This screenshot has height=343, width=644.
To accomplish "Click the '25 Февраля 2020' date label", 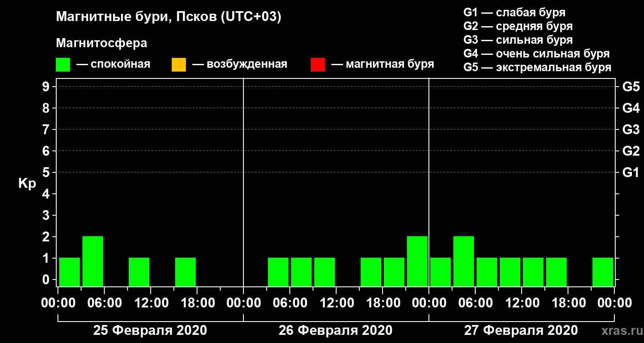I will point(150,331).
